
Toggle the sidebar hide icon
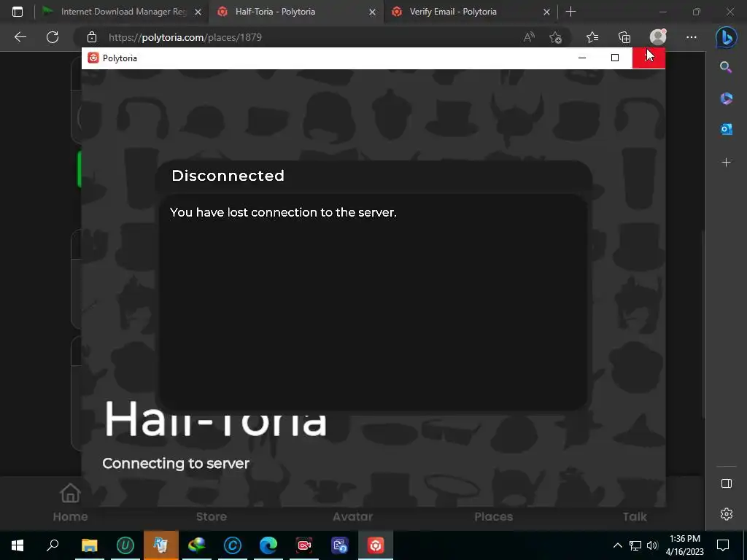coord(726,484)
